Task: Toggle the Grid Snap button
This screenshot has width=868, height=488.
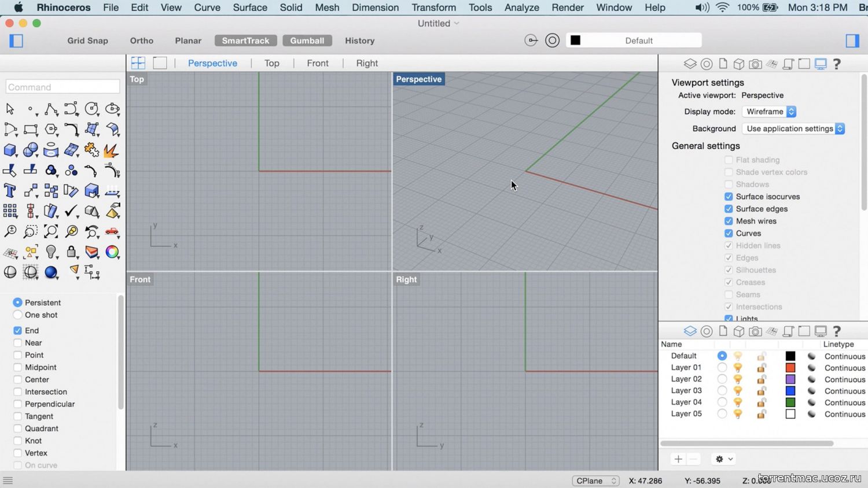Action: (87, 40)
